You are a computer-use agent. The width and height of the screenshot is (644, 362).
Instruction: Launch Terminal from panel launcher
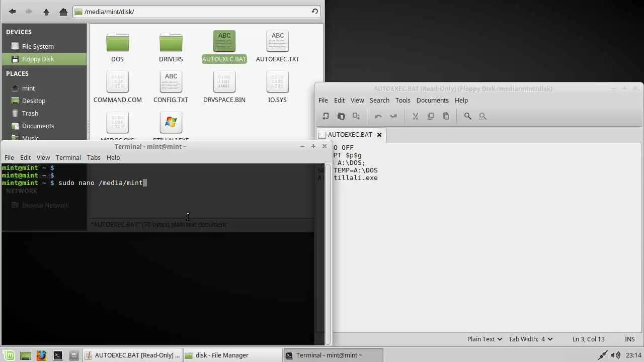tap(58, 355)
